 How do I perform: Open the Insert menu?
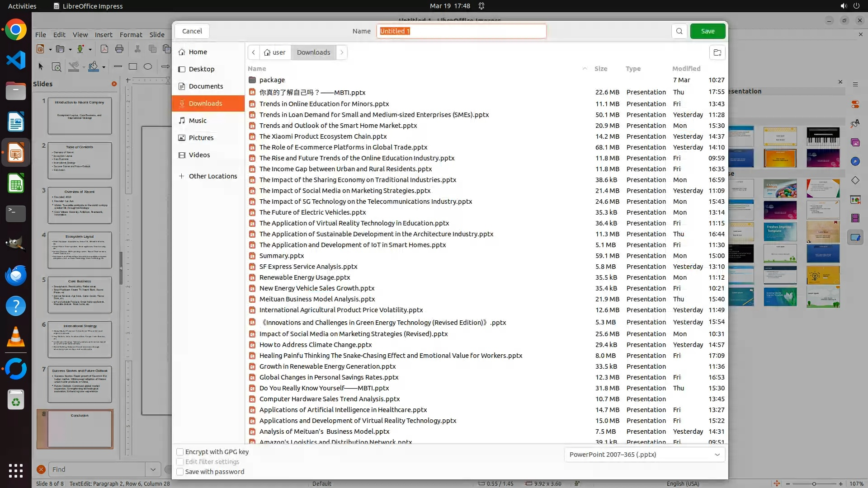click(104, 35)
